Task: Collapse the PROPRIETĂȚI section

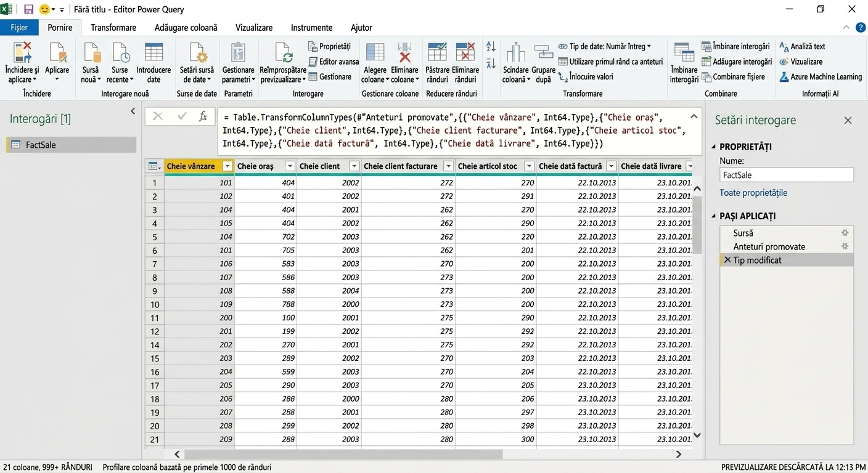Action: point(714,147)
